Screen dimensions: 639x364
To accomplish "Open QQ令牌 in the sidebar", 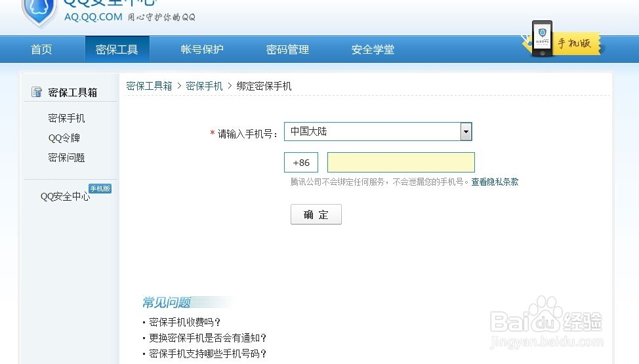I will [64, 138].
